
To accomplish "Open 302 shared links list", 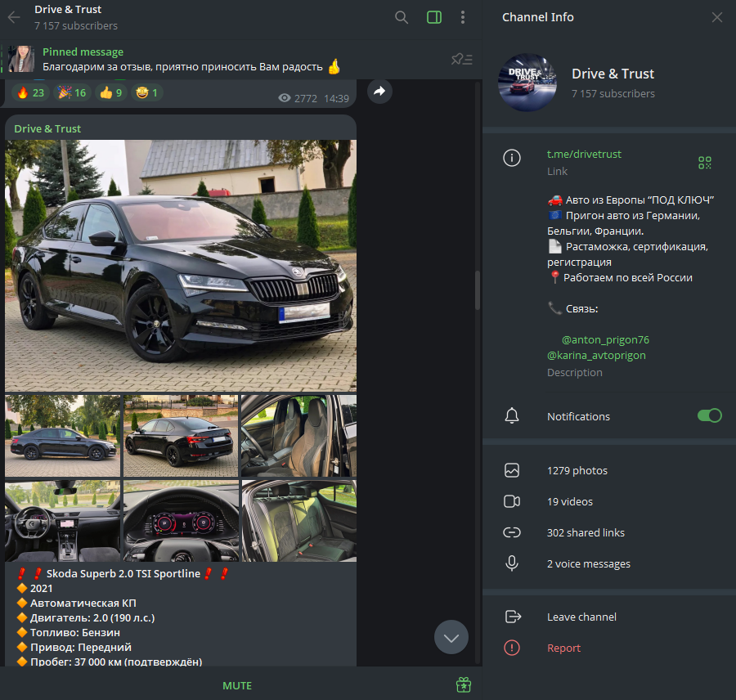I will [x=585, y=533].
